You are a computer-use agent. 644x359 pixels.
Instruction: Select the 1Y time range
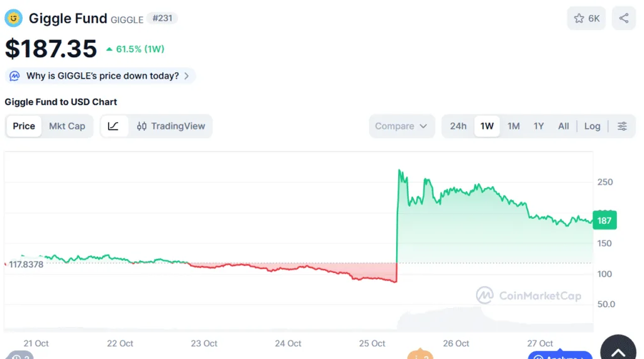pos(538,126)
